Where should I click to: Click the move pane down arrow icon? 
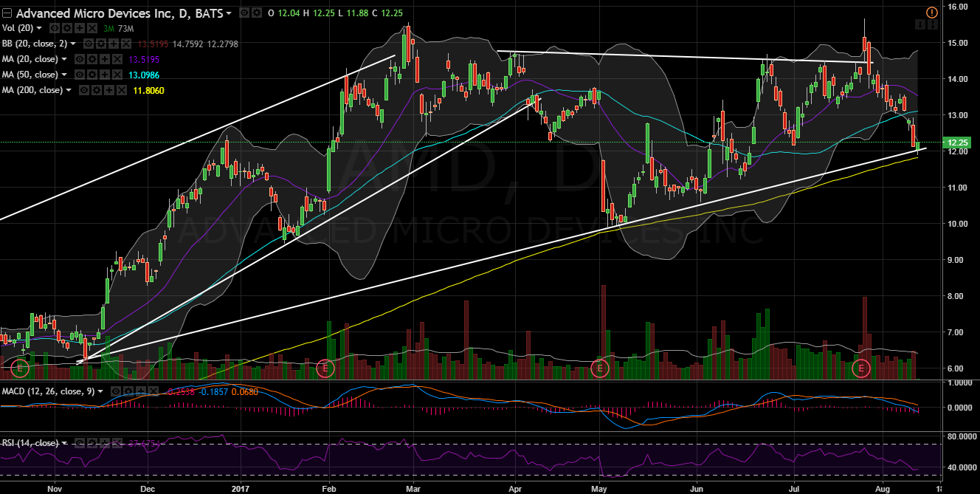pyautogui.click(x=919, y=25)
